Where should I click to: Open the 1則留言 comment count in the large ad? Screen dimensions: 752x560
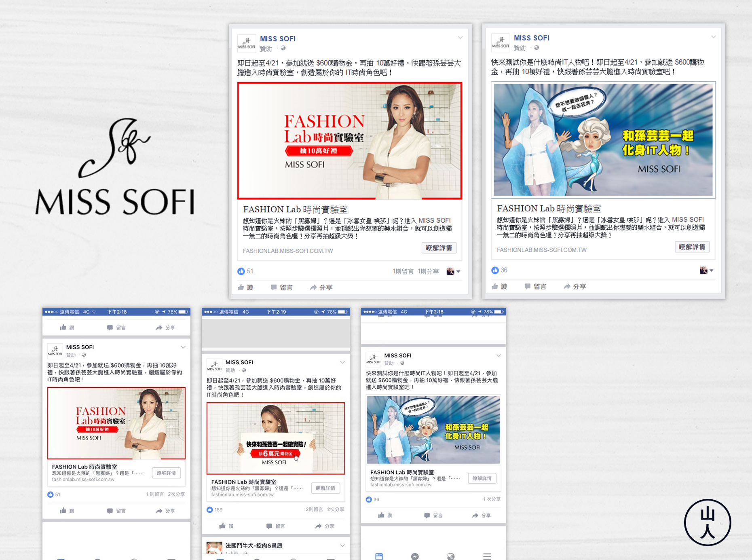(403, 271)
